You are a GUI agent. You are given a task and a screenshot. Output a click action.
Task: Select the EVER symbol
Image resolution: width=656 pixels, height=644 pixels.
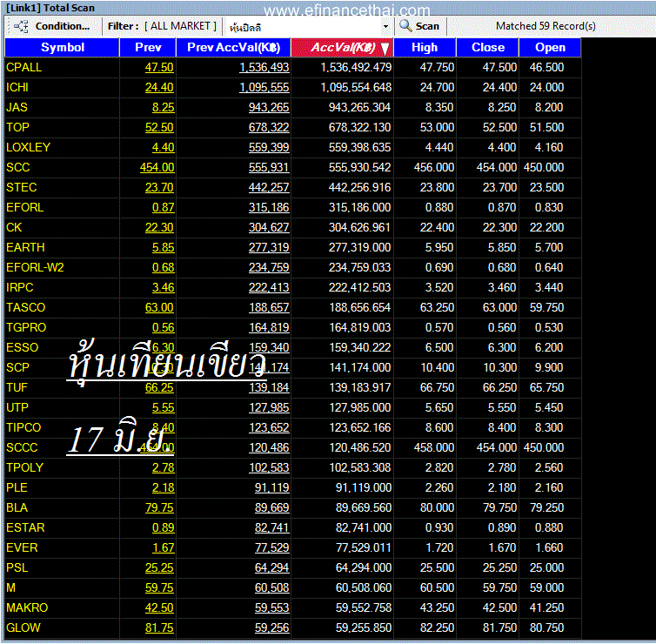[x=22, y=547]
